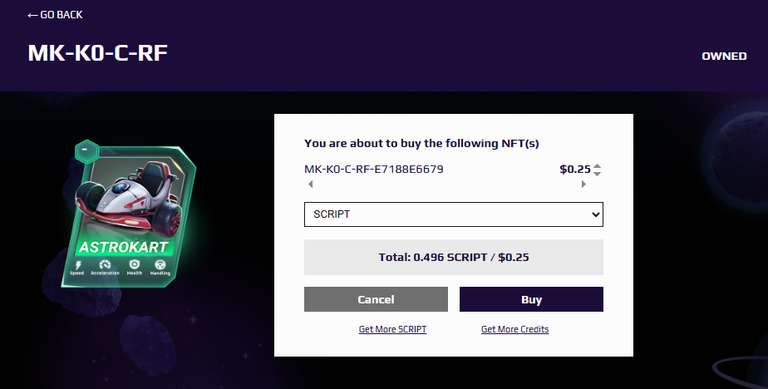Screen dimensions: 768x389
Task: Click the Health stat icon on the card
Action: (134, 267)
